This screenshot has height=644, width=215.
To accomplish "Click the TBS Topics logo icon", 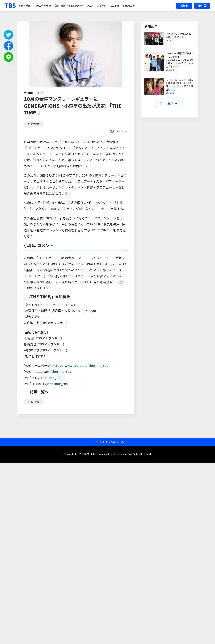I will 112,132.
